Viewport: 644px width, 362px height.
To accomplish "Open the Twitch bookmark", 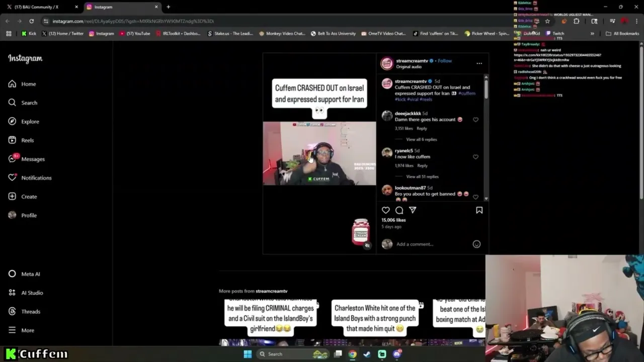I will tap(554, 34).
